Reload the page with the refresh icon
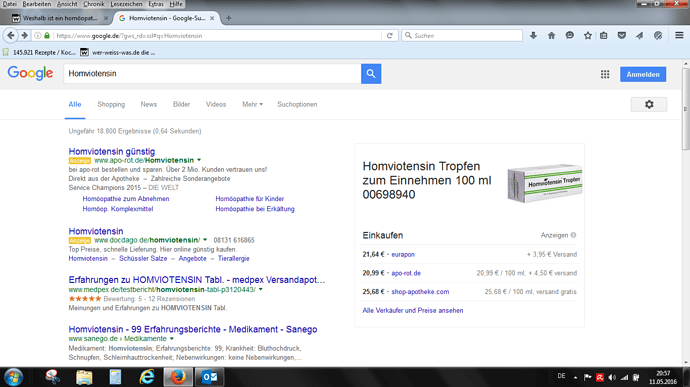This screenshot has width=690, height=387. point(389,36)
